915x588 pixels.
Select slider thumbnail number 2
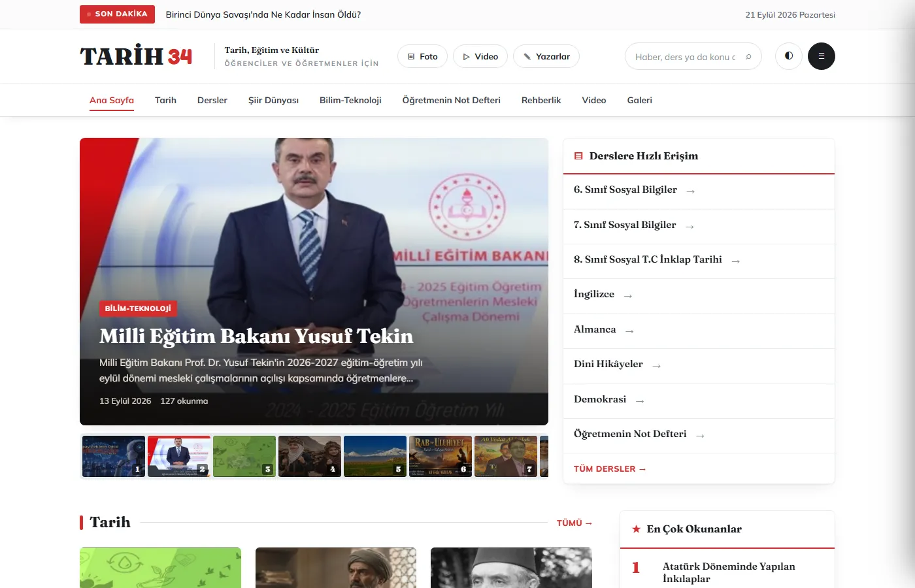(179, 456)
